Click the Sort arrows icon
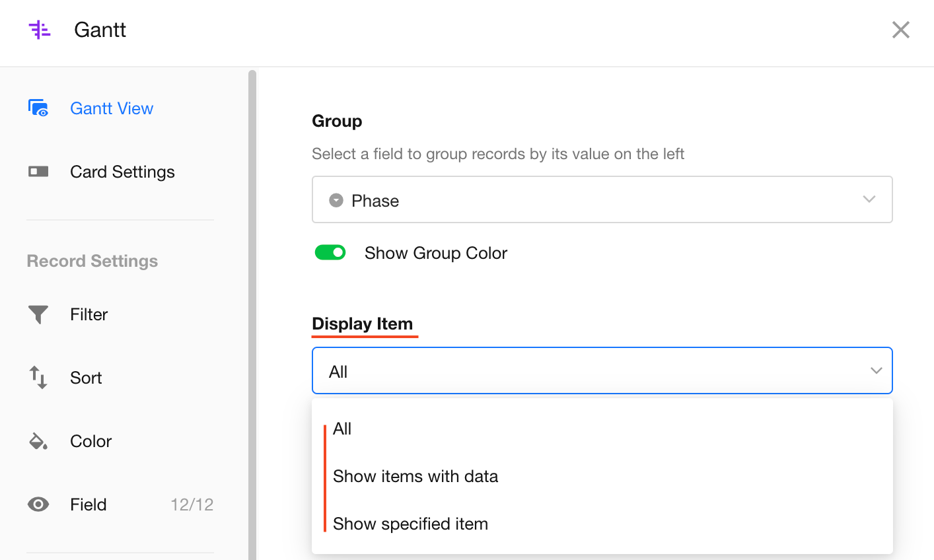This screenshot has width=934, height=560. coord(38,378)
